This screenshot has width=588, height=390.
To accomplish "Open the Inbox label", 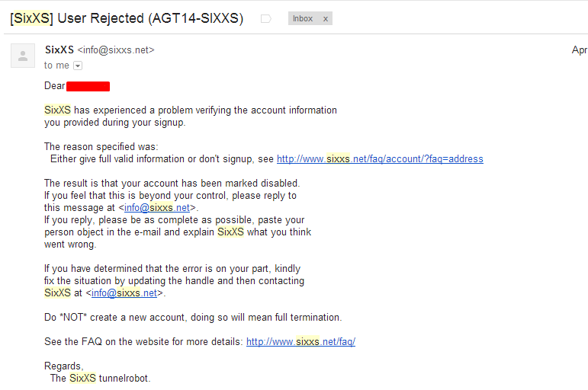I will [x=303, y=19].
